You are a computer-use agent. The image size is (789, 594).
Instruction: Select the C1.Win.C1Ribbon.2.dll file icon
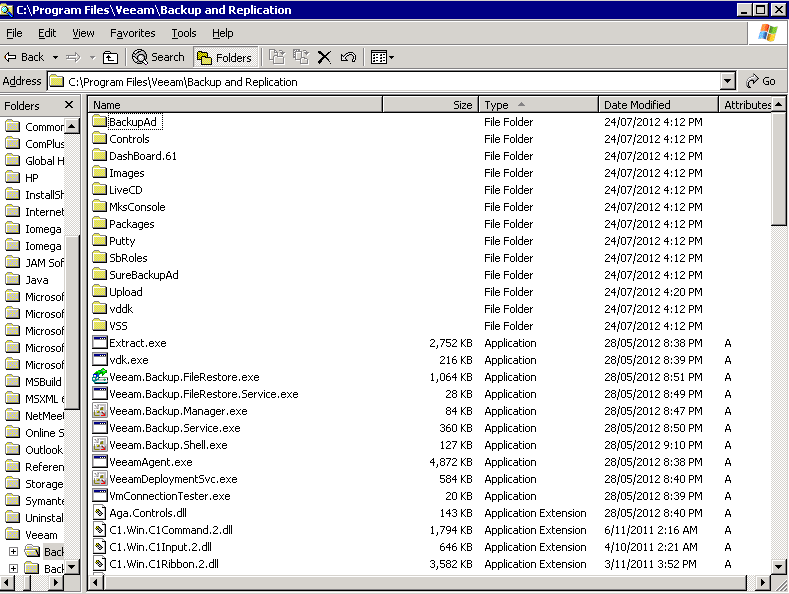tap(100, 564)
